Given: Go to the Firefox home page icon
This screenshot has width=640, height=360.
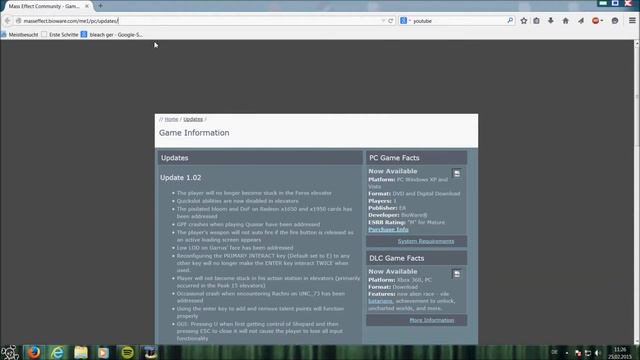Looking at the screenshot, I should (565, 20).
